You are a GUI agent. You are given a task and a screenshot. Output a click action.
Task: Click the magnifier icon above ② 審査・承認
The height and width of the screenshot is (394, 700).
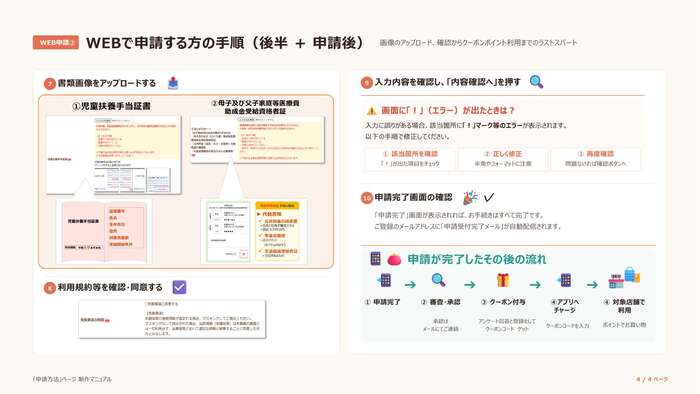(x=438, y=280)
